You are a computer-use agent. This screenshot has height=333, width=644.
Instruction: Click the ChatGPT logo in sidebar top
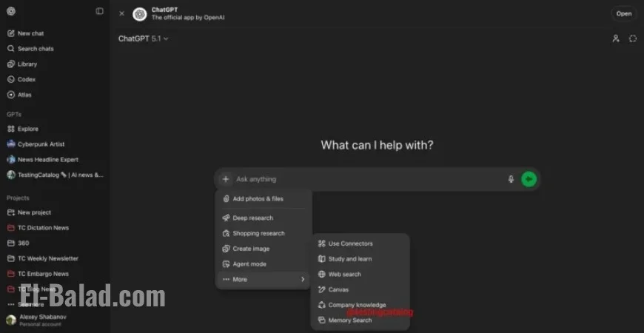tap(11, 11)
